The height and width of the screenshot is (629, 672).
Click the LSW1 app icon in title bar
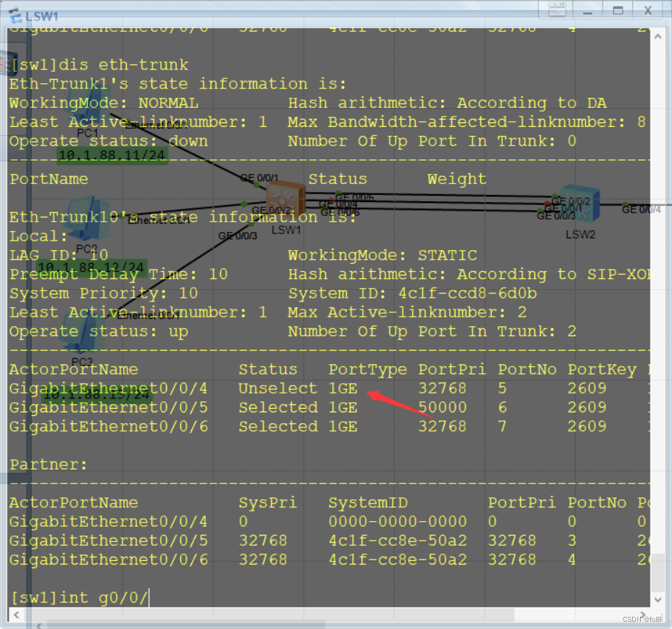coord(15,15)
